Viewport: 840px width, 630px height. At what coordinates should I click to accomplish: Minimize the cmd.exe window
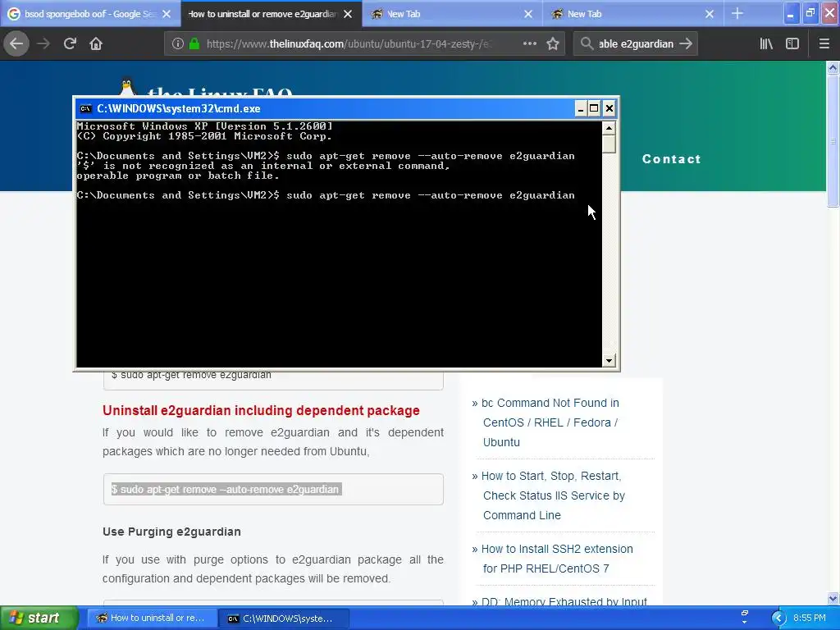(x=581, y=109)
